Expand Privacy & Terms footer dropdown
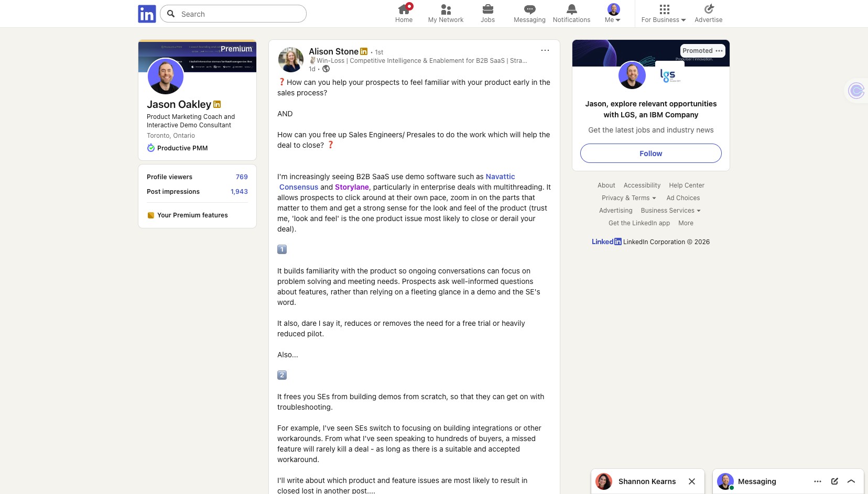The width and height of the screenshot is (868, 494). pyautogui.click(x=629, y=198)
